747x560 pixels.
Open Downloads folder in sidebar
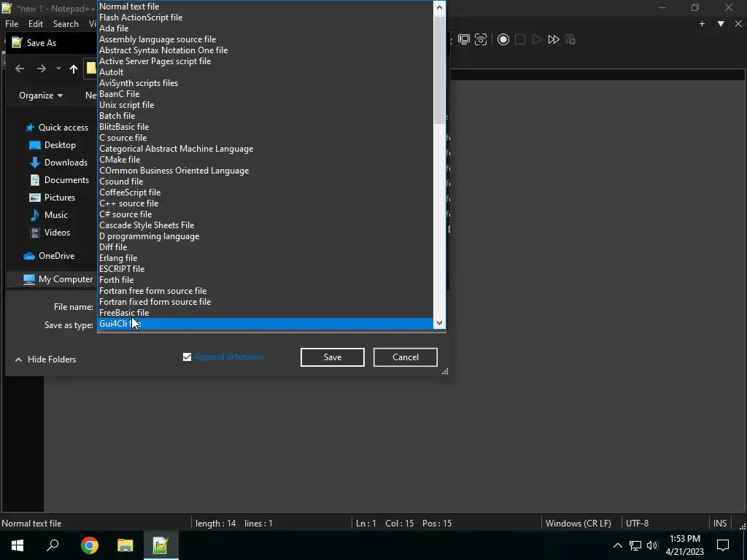pos(58,163)
